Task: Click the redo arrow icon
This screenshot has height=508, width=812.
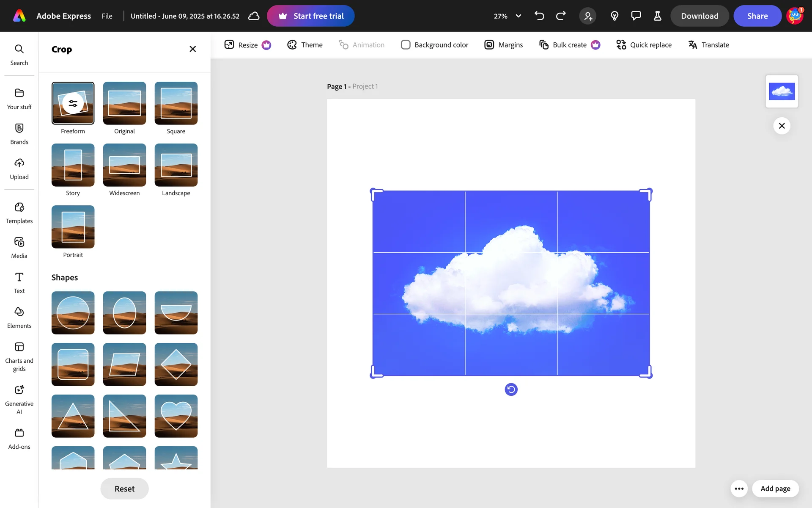Action: tap(561, 16)
